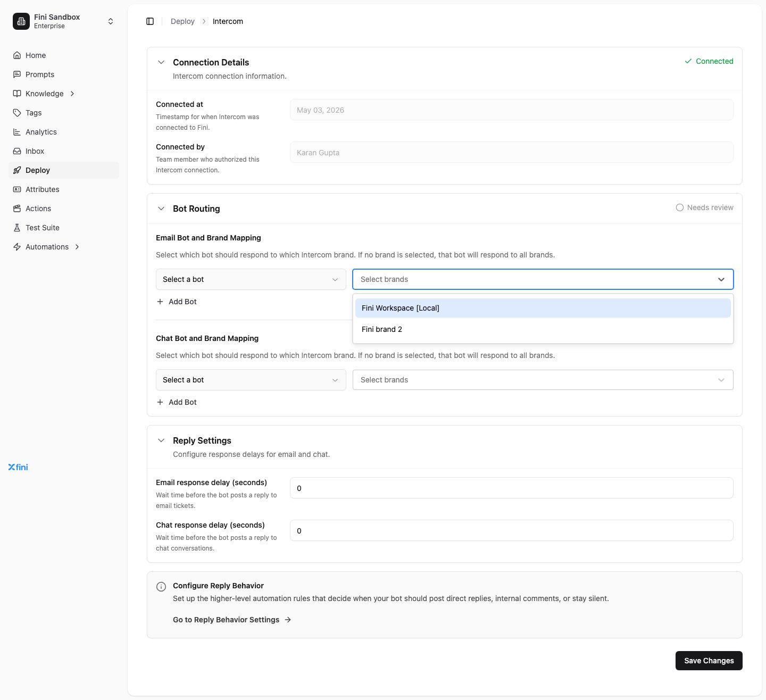The height and width of the screenshot is (700, 766).
Task: Click the Home house icon in sidebar
Action: click(17, 55)
